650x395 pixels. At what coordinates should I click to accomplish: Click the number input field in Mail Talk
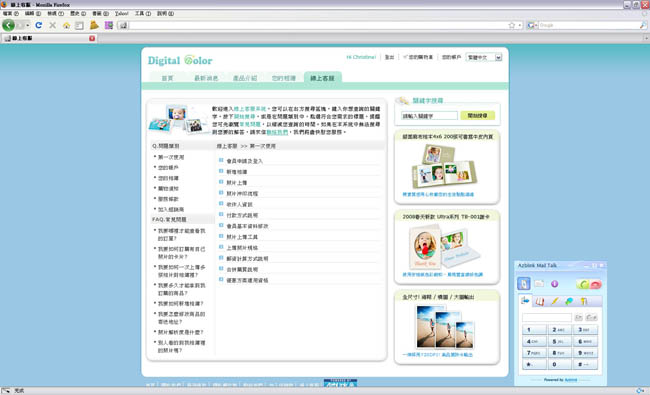coord(547,317)
